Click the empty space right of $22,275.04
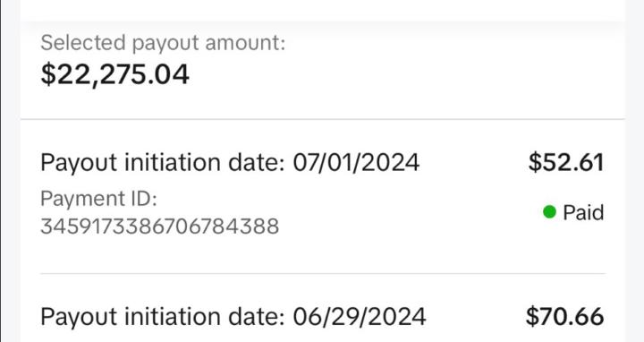 click(x=407, y=74)
